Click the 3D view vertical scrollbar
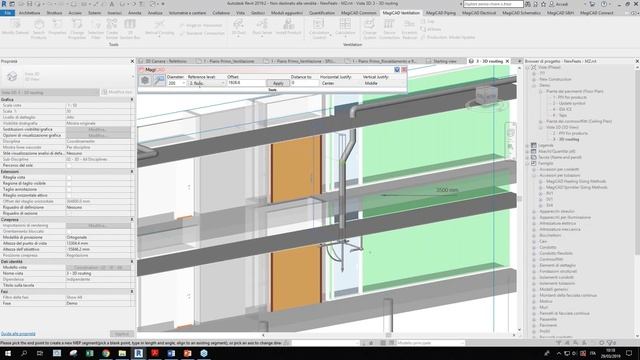640x360 pixels. tap(519, 199)
